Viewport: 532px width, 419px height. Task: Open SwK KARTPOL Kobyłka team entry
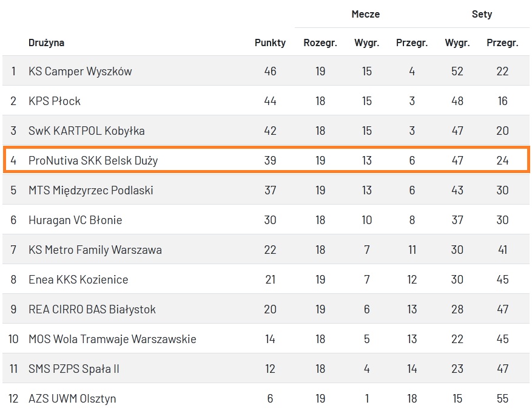click(x=86, y=131)
